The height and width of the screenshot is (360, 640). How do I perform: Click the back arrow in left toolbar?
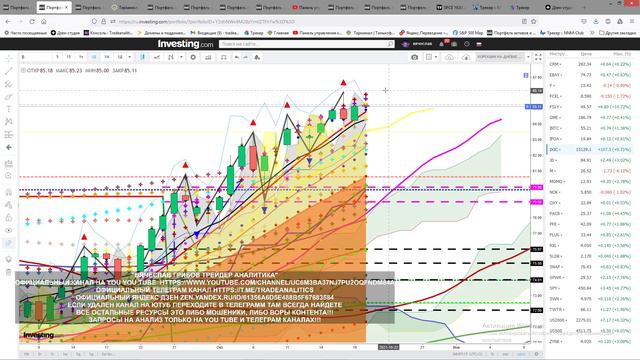(9, 147)
